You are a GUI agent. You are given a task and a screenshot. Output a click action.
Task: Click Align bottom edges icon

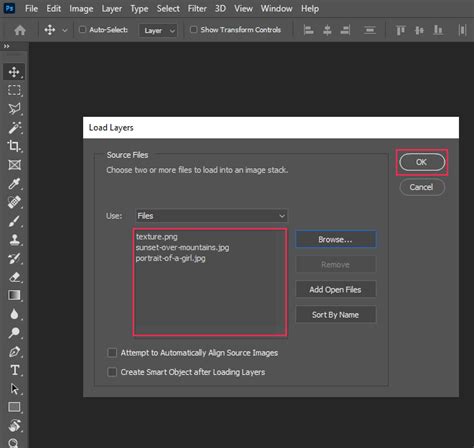pos(438,30)
